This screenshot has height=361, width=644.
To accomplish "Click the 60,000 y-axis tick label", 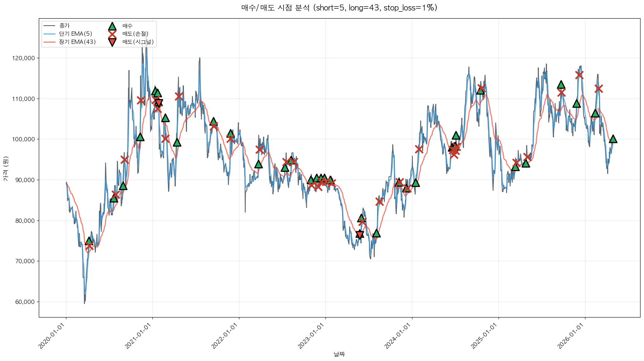I will coord(25,302).
